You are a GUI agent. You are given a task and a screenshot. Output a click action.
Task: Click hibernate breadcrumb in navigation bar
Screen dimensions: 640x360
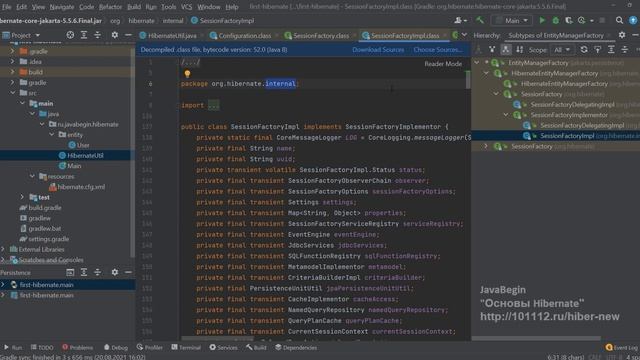click(x=141, y=20)
